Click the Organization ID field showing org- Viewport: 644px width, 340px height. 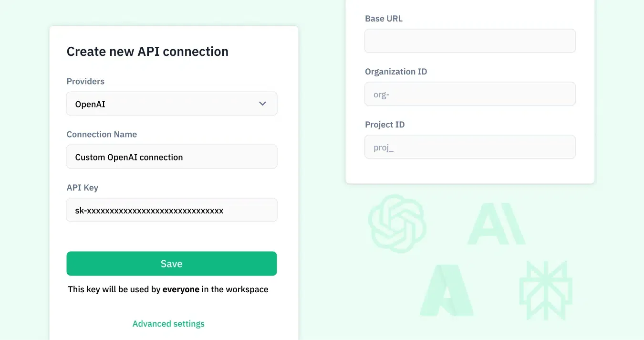click(x=470, y=94)
